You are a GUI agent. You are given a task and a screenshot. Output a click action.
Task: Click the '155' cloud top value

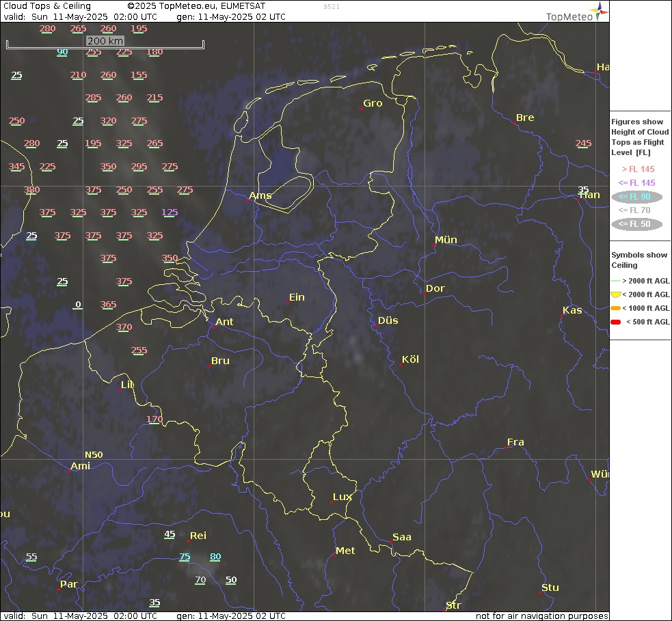click(x=139, y=75)
